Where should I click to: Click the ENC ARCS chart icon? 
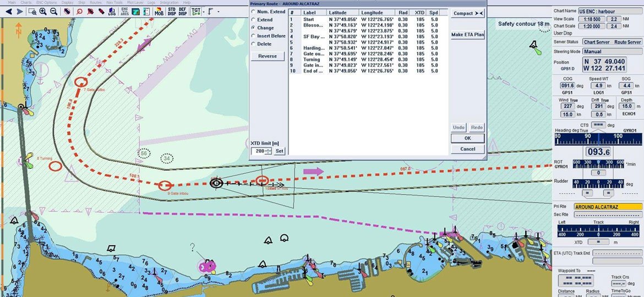tap(125, 12)
